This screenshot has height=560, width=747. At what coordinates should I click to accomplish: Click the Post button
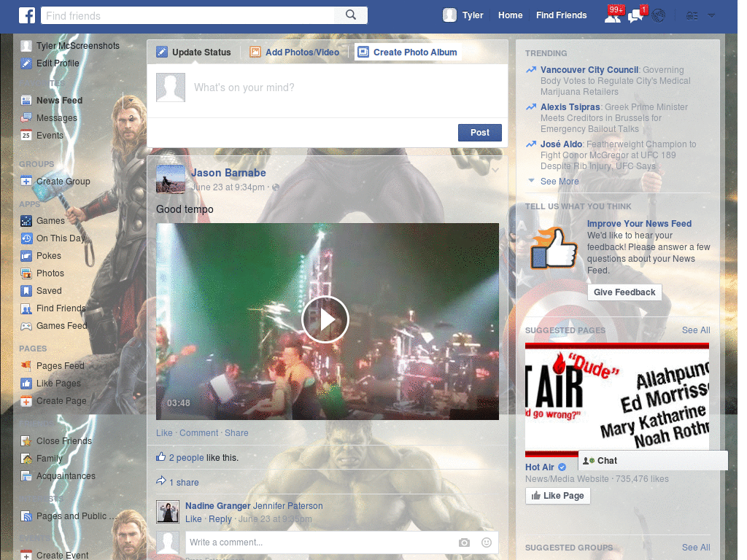[x=479, y=133]
